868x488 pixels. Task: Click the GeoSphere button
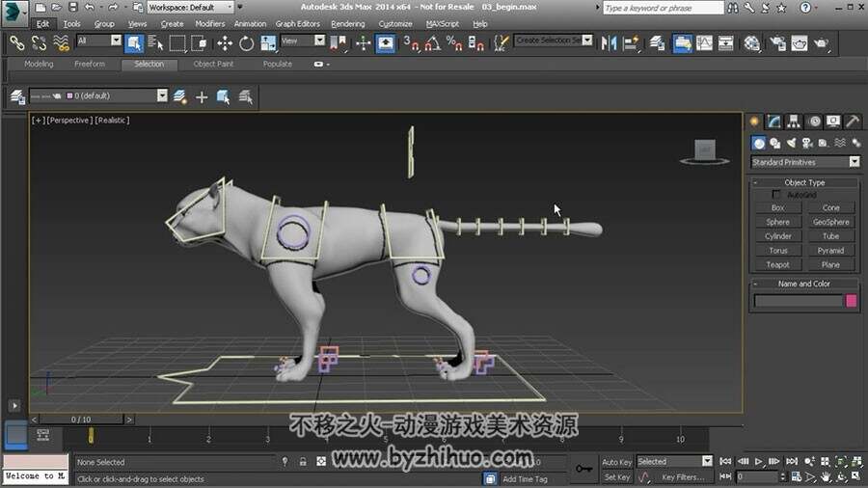pyautogui.click(x=830, y=222)
